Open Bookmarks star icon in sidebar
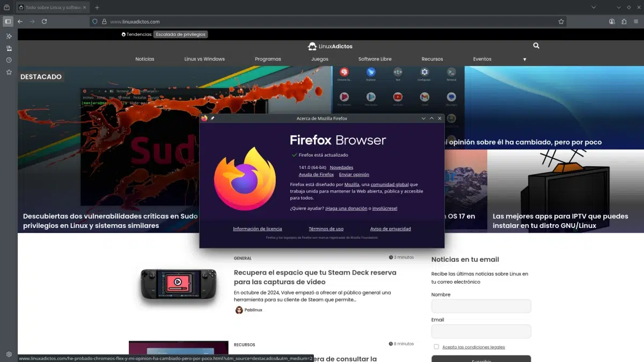The width and height of the screenshot is (644, 362). 9,72
